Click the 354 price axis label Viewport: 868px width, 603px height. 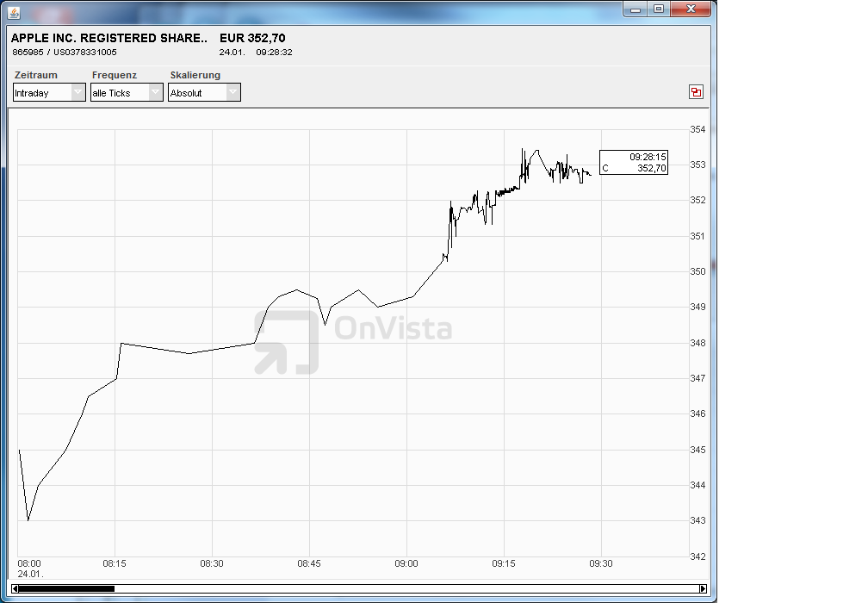[698, 129]
